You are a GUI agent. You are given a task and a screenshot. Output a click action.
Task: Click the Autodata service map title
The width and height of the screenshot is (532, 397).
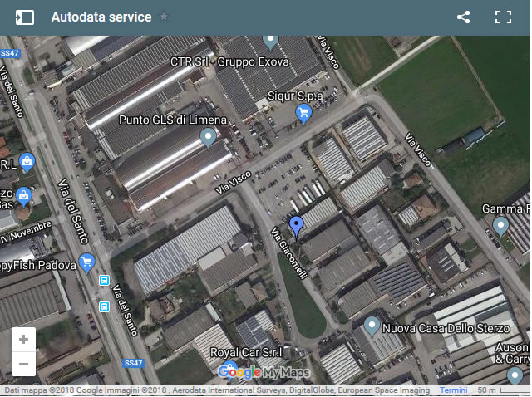pos(101,17)
